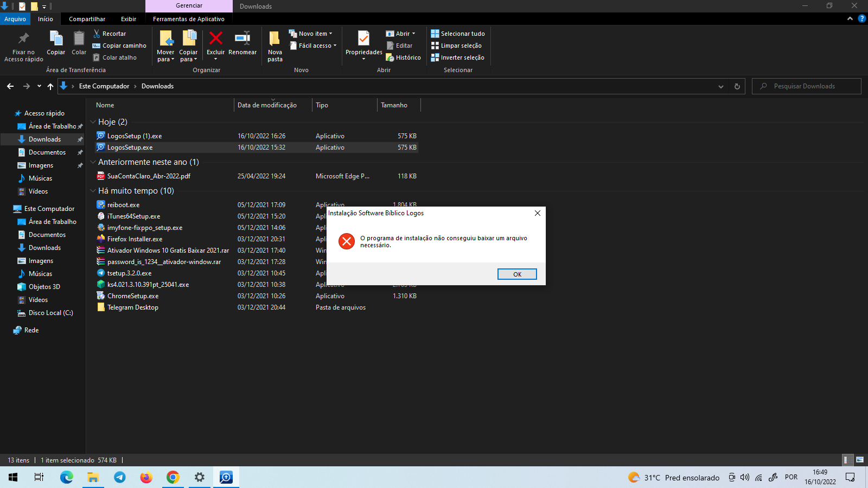Switch to the Compartilhar tab
Viewport: 868px width, 488px height.
87,19
